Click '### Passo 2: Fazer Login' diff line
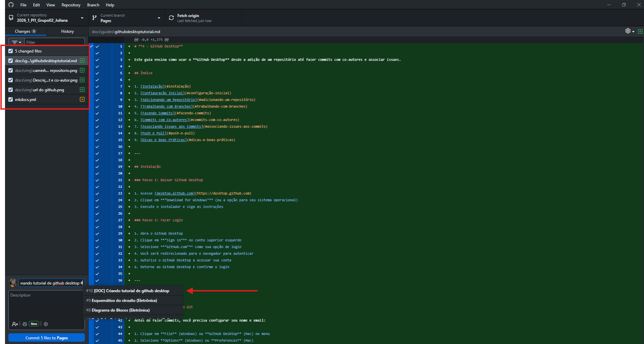This screenshot has height=344, width=644. (x=158, y=220)
